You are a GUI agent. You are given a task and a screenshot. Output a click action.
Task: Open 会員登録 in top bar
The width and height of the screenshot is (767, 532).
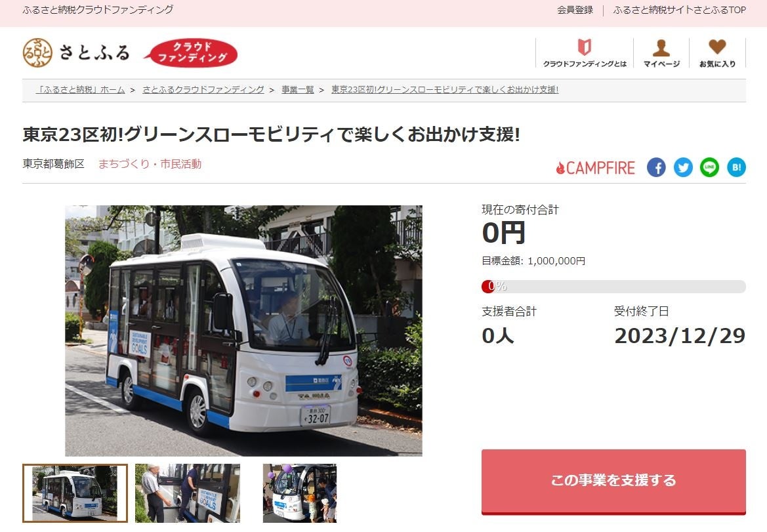coord(575,10)
